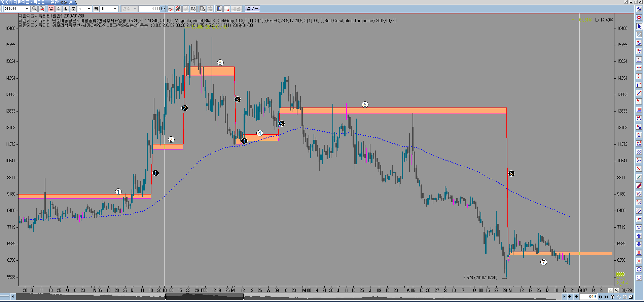Select the 지란지교시큐리티 - 일간 chart tab
The height and width of the screenshot is (302, 644).
[36, 2]
